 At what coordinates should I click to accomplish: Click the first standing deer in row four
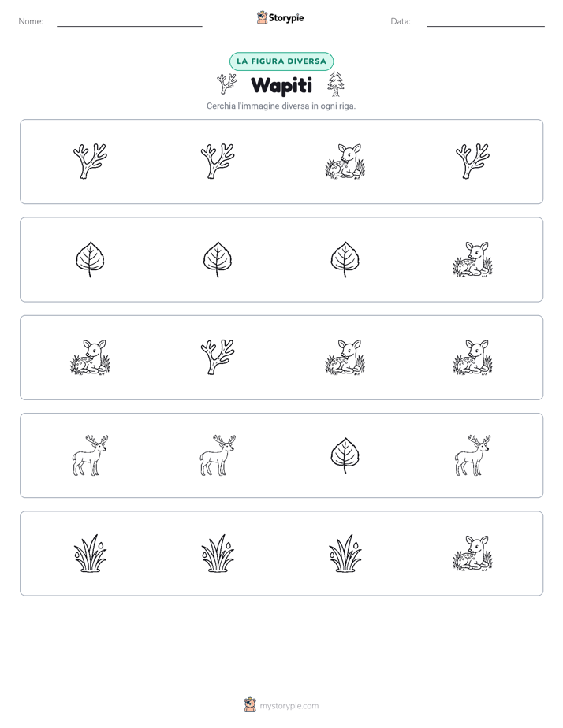[x=90, y=455]
